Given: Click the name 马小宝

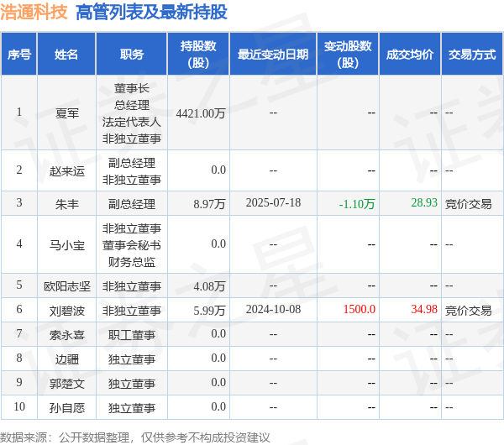Looking at the screenshot, I should click(67, 245).
